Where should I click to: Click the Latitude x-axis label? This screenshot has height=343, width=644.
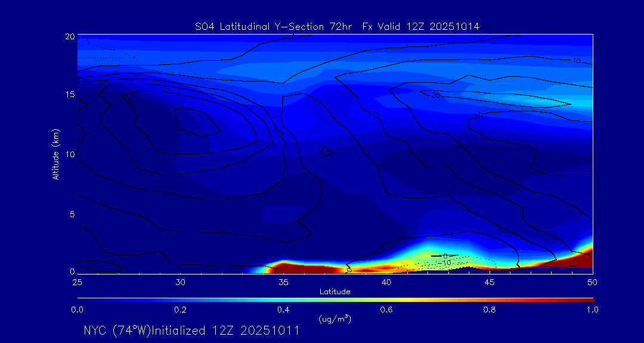pyautogui.click(x=335, y=292)
